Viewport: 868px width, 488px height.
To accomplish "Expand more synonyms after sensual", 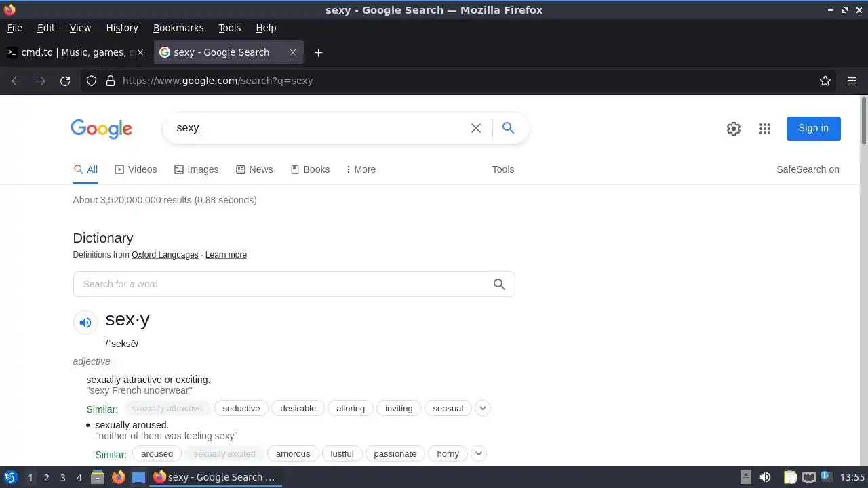I will 483,408.
